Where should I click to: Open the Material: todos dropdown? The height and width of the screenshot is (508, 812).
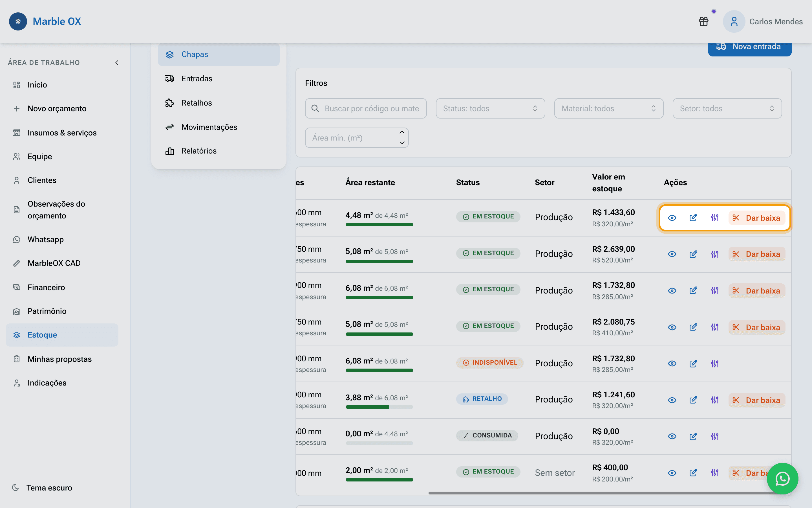pos(609,109)
